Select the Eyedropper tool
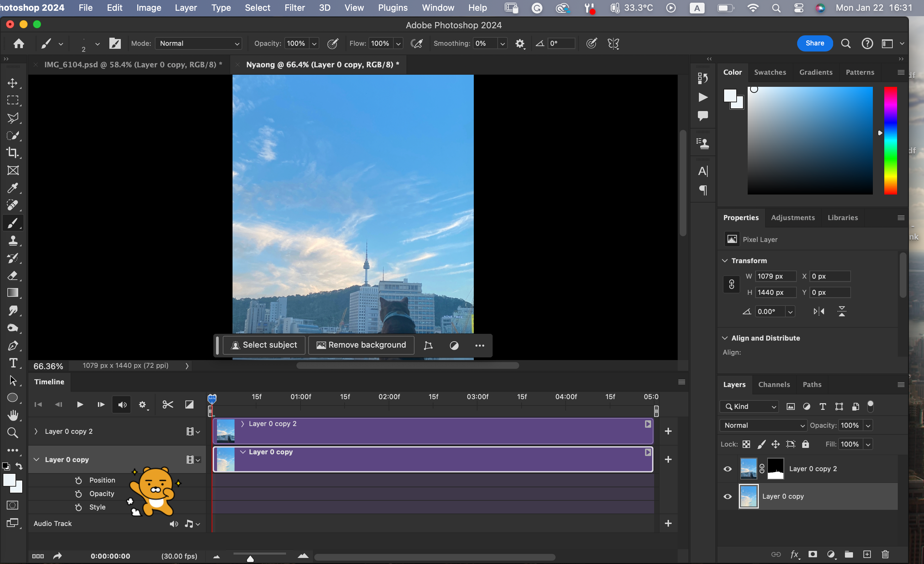The height and width of the screenshot is (564, 924). tap(13, 187)
